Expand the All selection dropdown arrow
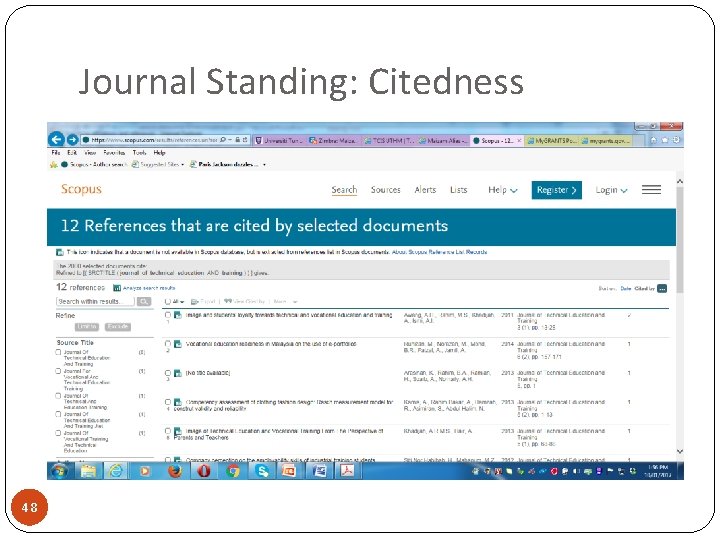 pos(182,302)
